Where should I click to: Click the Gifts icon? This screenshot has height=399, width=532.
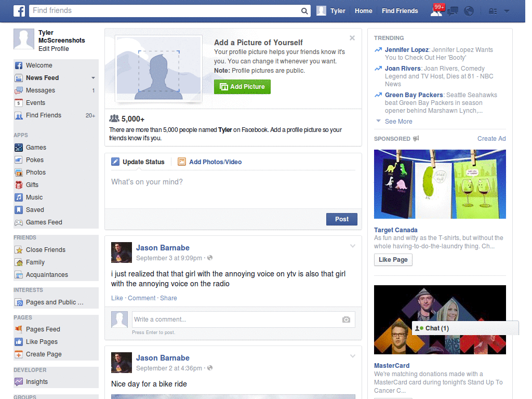pyautogui.click(x=19, y=185)
